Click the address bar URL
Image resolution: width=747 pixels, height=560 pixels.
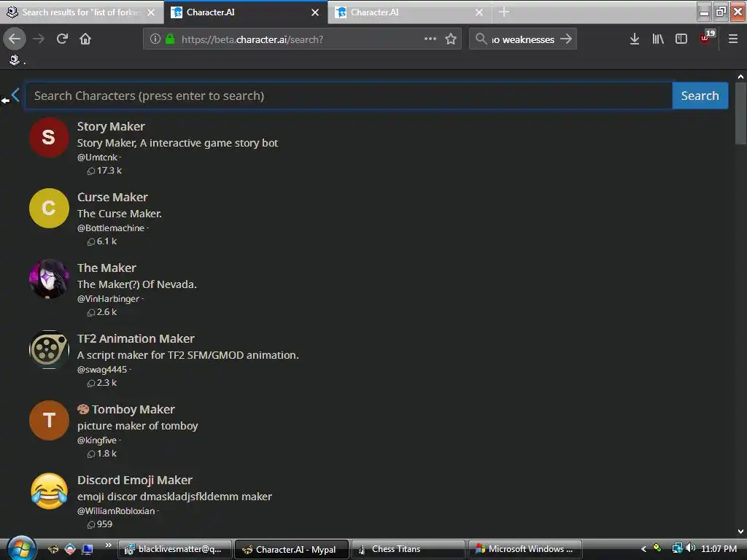pyautogui.click(x=252, y=39)
